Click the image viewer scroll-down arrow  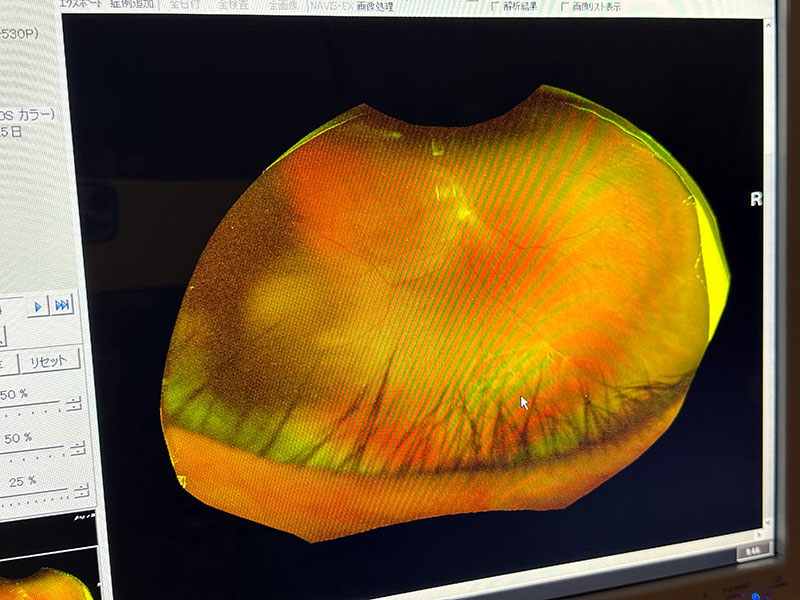[x=769, y=522]
